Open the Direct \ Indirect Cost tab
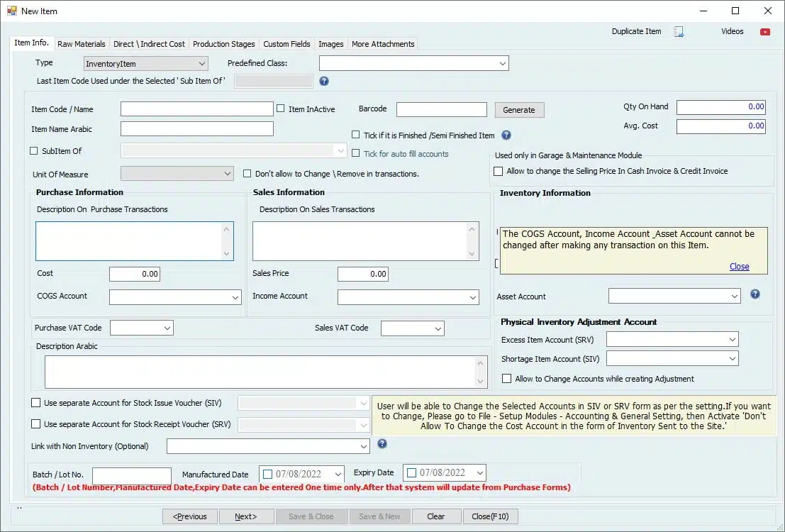This screenshot has width=785, height=532. click(x=149, y=44)
